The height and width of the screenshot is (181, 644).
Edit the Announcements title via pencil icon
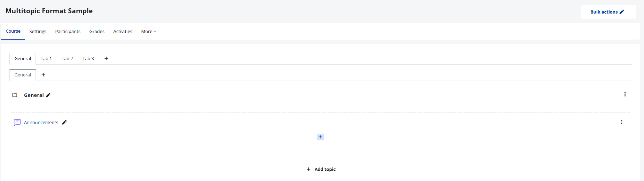tap(64, 122)
